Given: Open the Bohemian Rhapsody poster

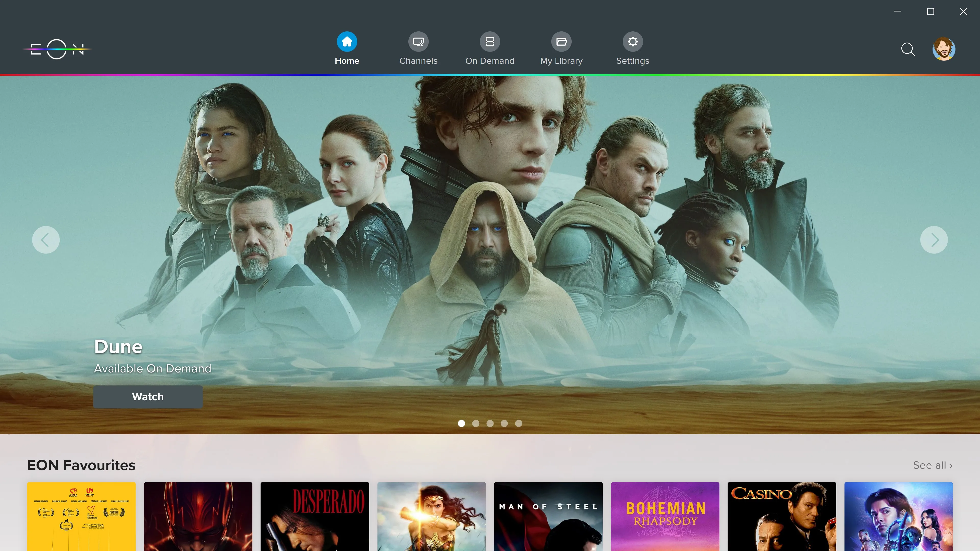Looking at the screenshot, I should click(x=665, y=516).
